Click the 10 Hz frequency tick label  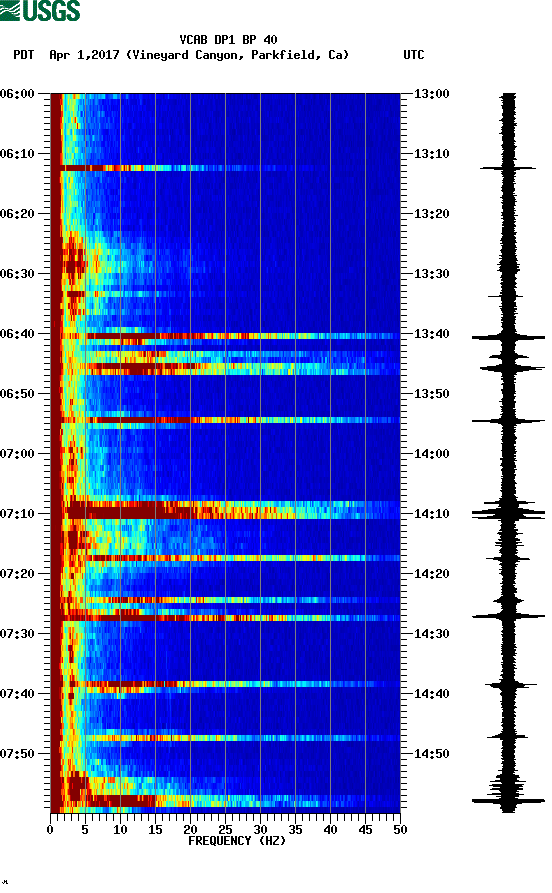click(120, 830)
